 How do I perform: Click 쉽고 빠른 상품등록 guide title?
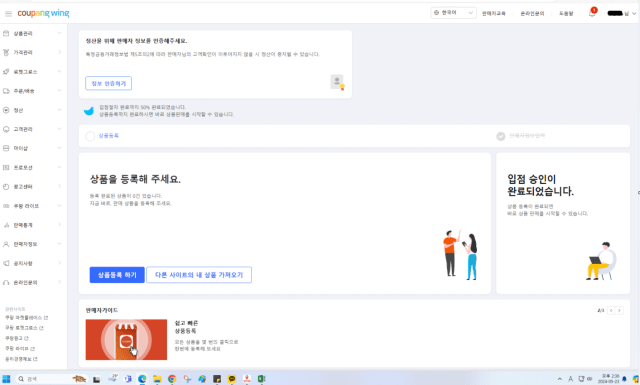tap(187, 327)
